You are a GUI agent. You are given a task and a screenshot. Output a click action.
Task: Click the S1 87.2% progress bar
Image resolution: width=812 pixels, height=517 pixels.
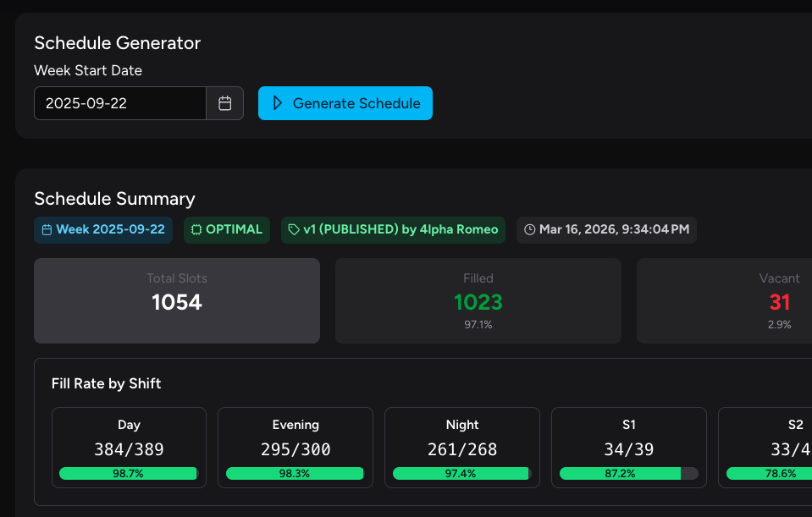[629, 474]
